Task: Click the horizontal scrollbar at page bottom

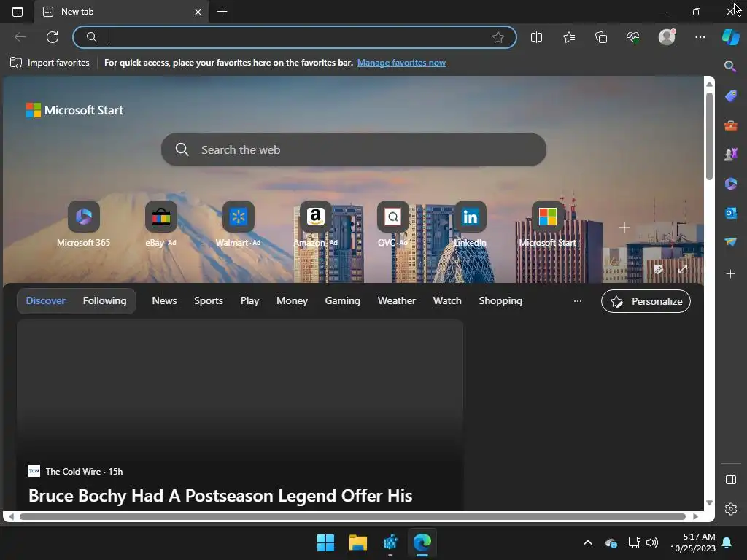Action: (x=352, y=516)
